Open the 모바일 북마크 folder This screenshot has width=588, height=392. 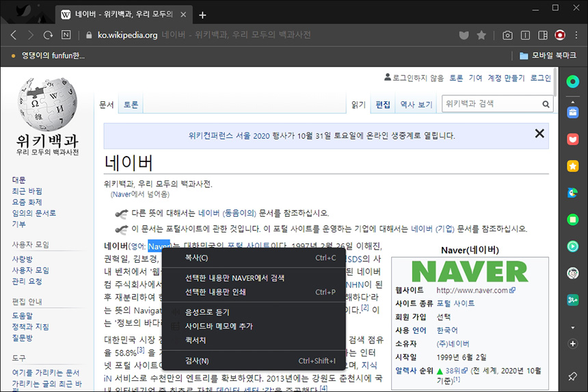tap(548, 55)
